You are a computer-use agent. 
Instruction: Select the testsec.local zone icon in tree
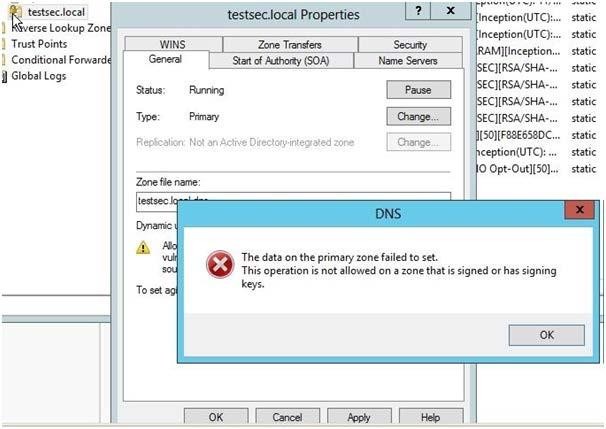(x=15, y=12)
